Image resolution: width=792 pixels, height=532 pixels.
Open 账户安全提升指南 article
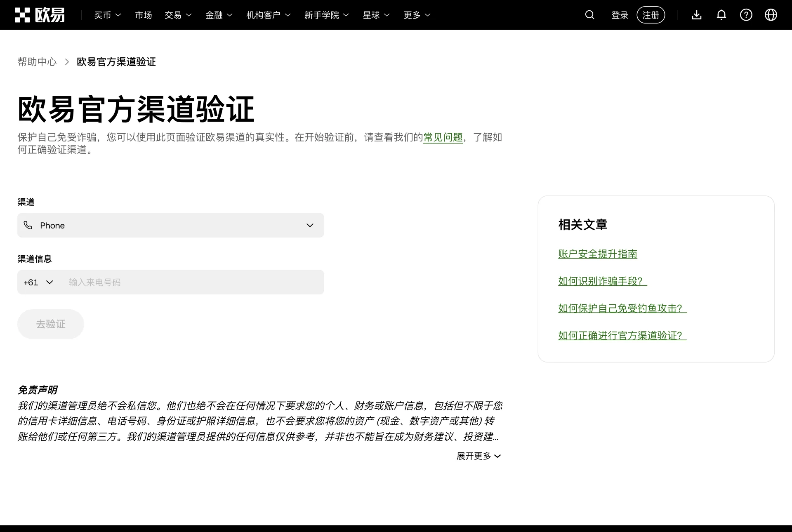click(x=598, y=254)
